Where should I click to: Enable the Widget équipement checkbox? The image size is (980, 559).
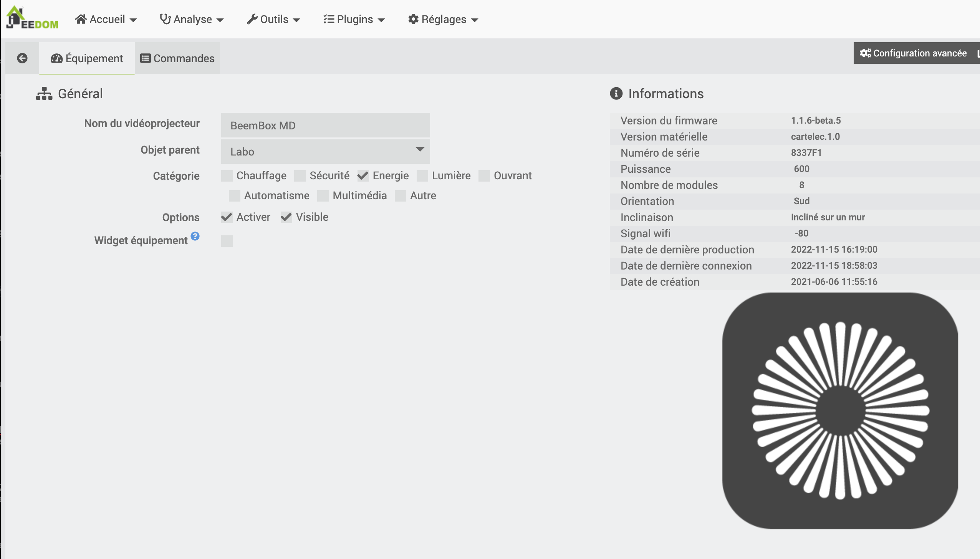227,241
